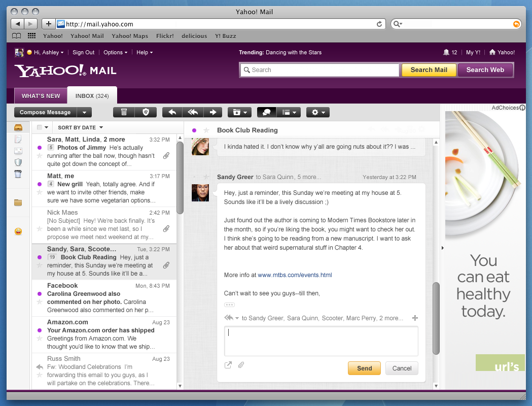
Task: Open Flickr! bookmark in bookmarks bar
Action: tap(165, 36)
